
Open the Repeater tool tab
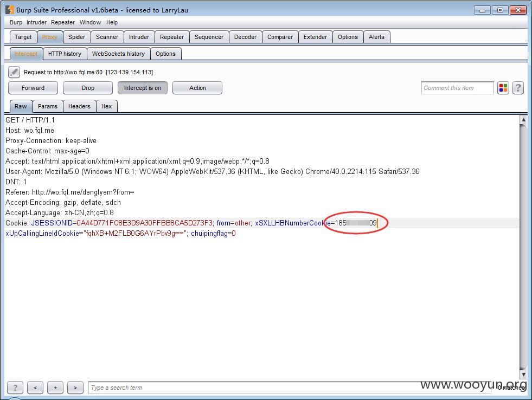(x=172, y=37)
